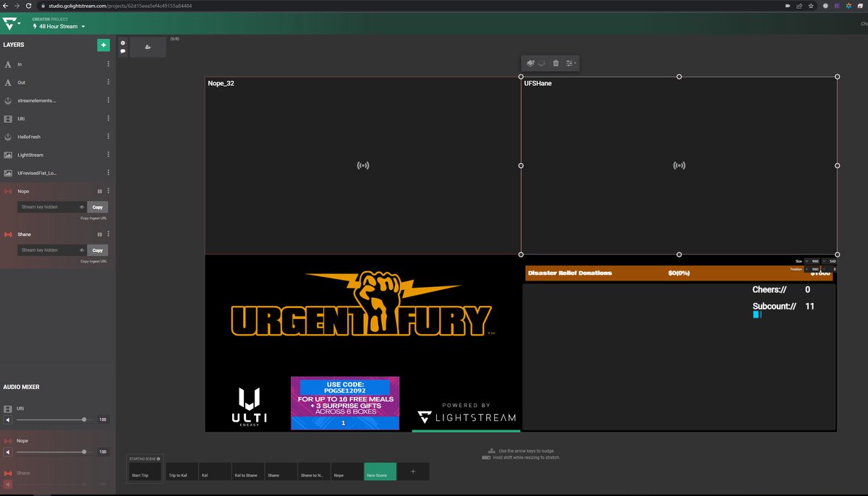Open Lightstream logo menu
Image resolution: width=868 pixels, height=496 pixels.
coord(12,23)
